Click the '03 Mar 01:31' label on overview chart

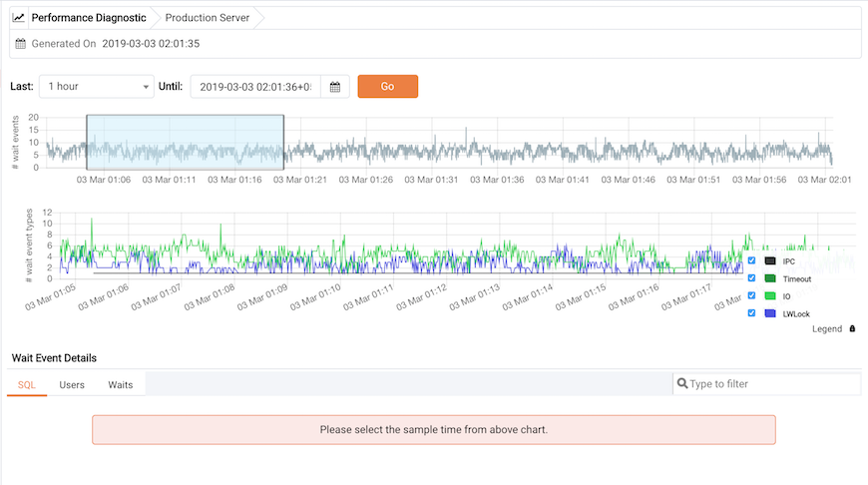click(431, 180)
